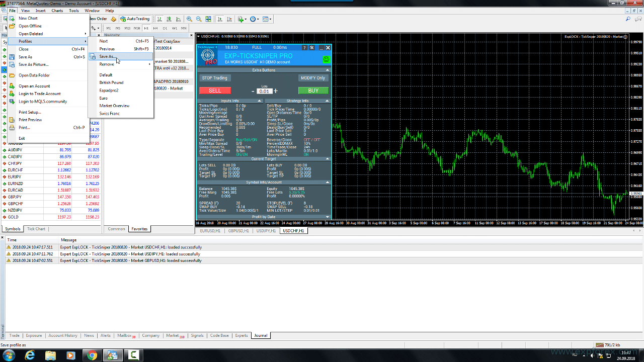Switch to the Tick Chart tab

click(36, 229)
